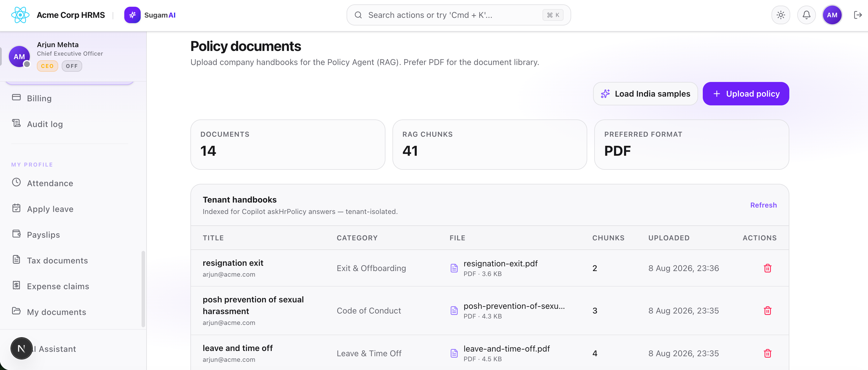This screenshot has width=868, height=370.
Task: Click the CEO role badge
Action: point(47,66)
